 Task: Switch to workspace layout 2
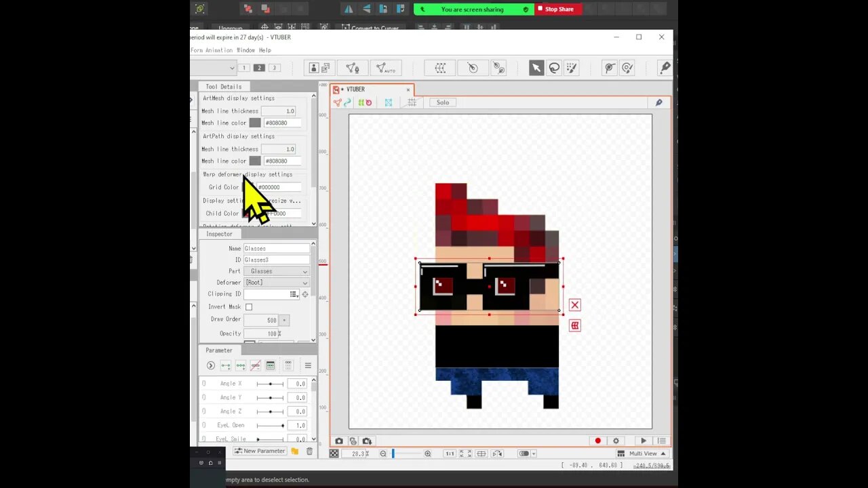pos(259,68)
